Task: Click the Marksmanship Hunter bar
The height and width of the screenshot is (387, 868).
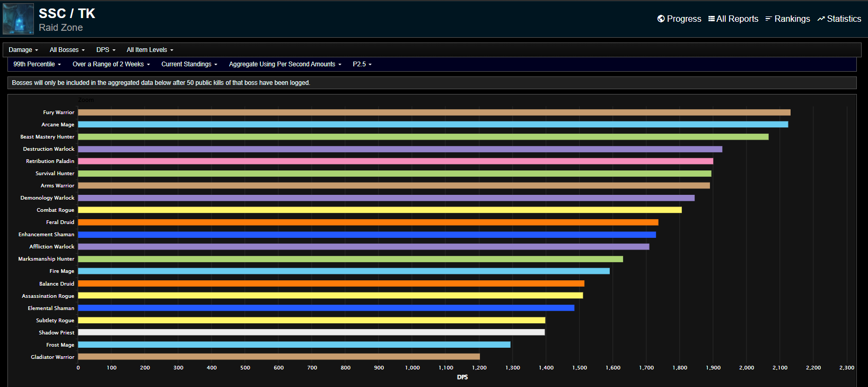Action: [350, 259]
